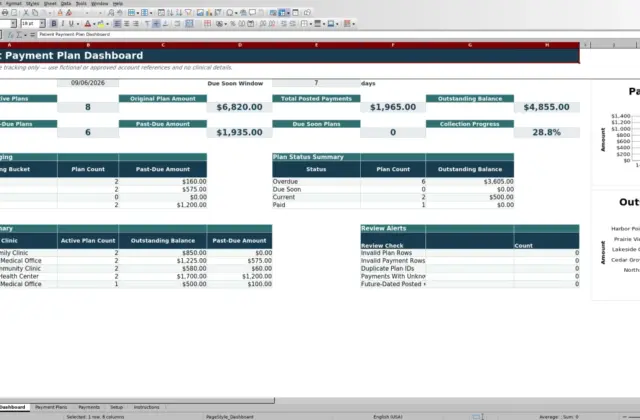Screen dimensions: 640x420
Task: Click the Format as Date icon
Action: (250, 24)
